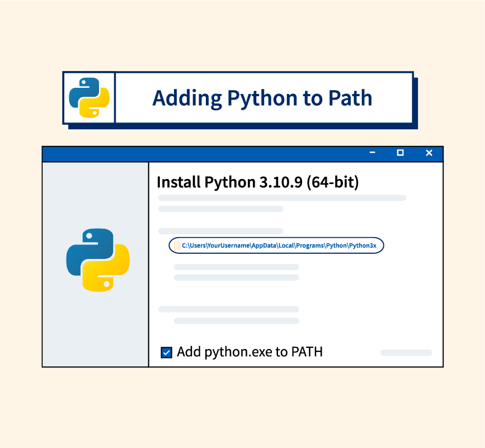Toggle the Add python.exe to PATH checkbox

[x=166, y=352]
